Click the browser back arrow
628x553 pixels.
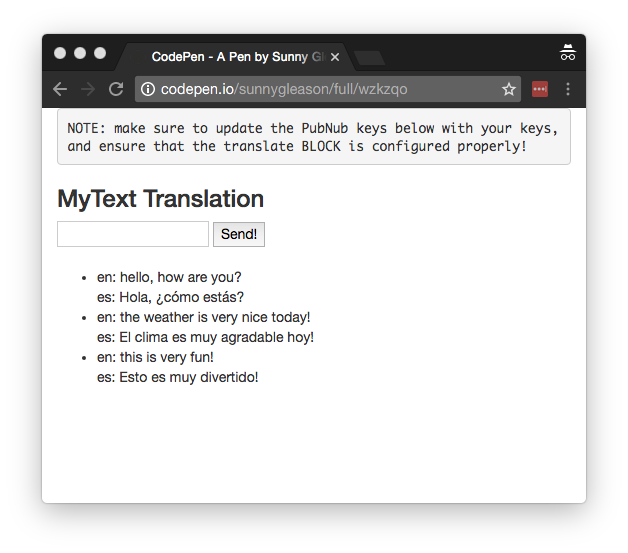pyautogui.click(x=60, y=89)
